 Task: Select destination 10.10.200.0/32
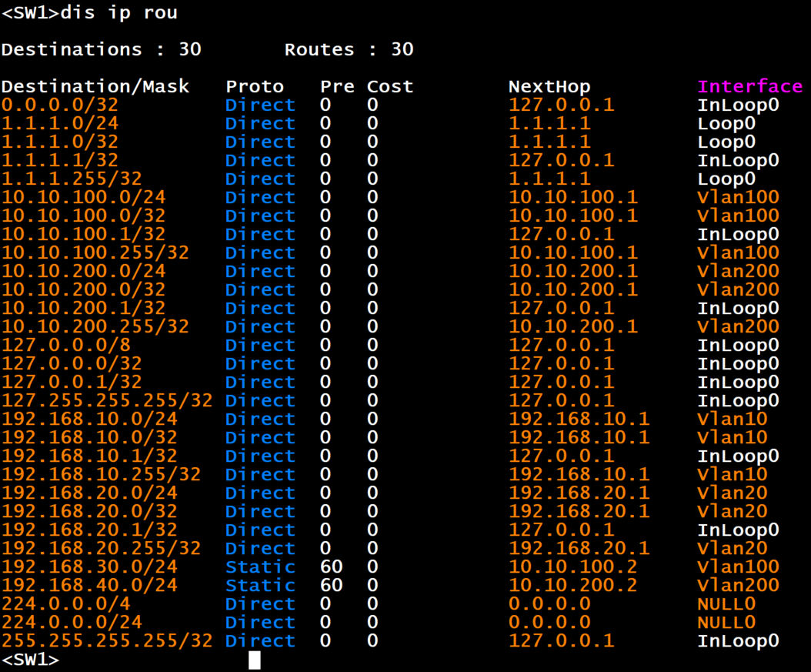tap(84, 289)
